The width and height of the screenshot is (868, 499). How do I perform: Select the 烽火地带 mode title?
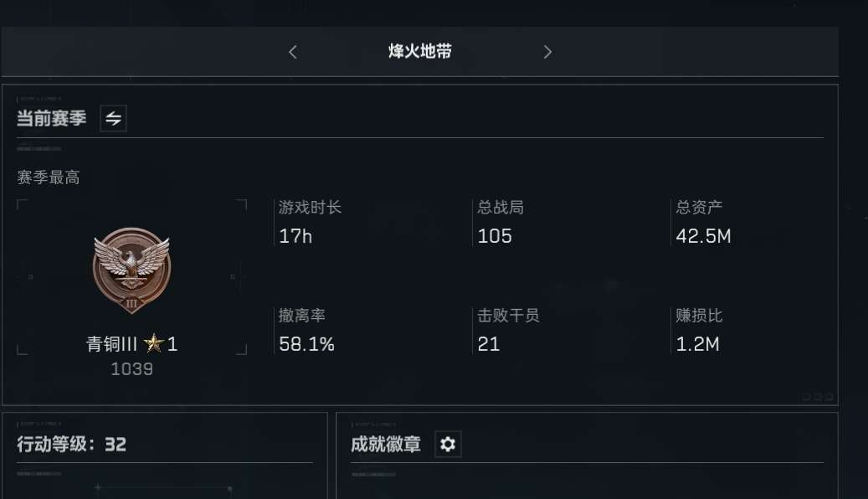(420, 52)
